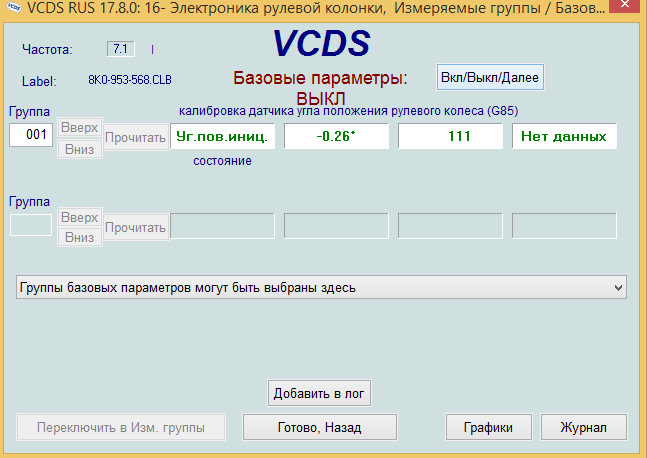Viewport: 647px width, 458px height.
Task: Click the ВЫКЛ status text
Action: coord(321,99)
